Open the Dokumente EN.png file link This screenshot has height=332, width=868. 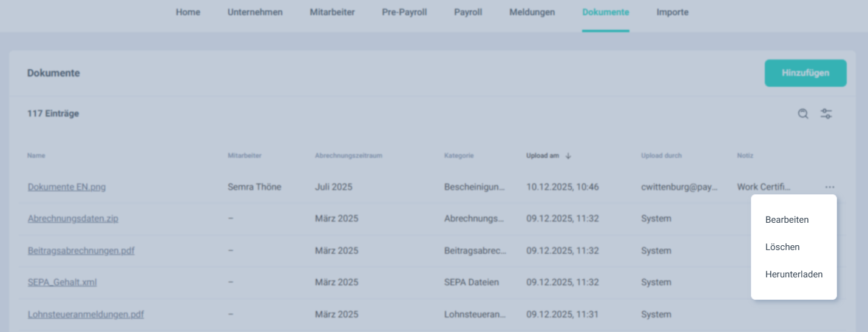(67, 187)
